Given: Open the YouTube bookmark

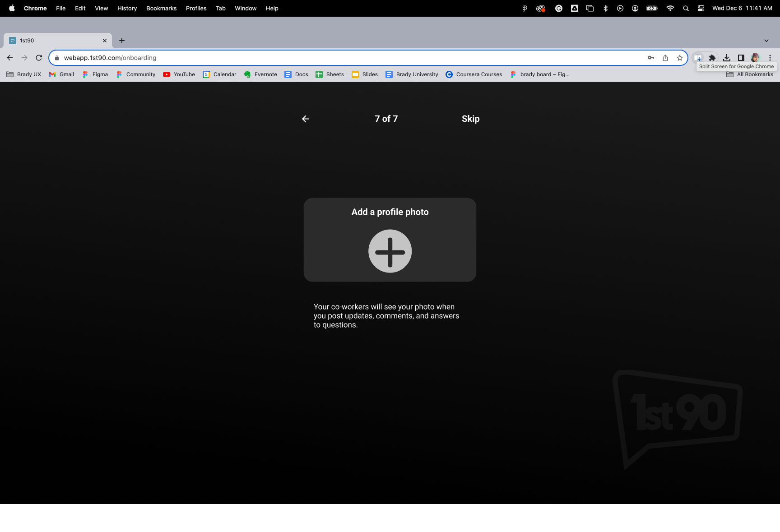Looking at the screenshot, I should (179, 74).
